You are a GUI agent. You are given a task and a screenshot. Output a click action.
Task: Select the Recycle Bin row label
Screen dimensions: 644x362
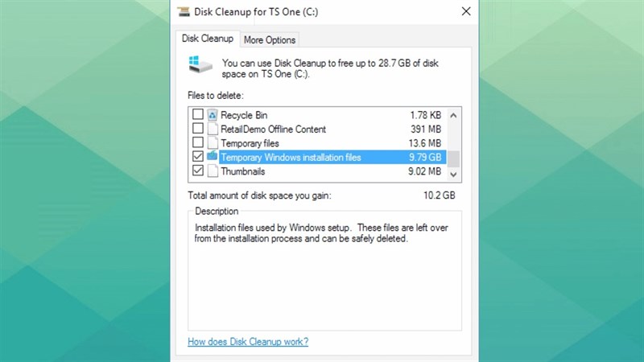point(244,115)
